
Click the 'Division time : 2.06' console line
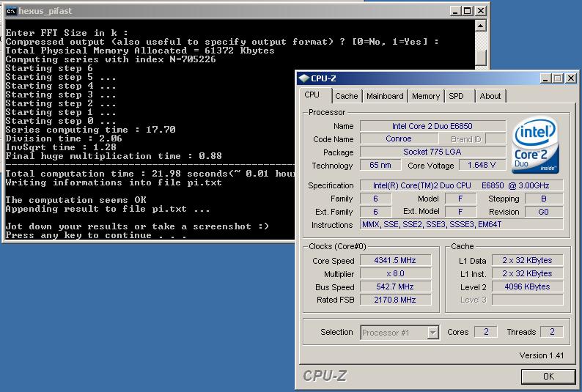click(64, 138)
